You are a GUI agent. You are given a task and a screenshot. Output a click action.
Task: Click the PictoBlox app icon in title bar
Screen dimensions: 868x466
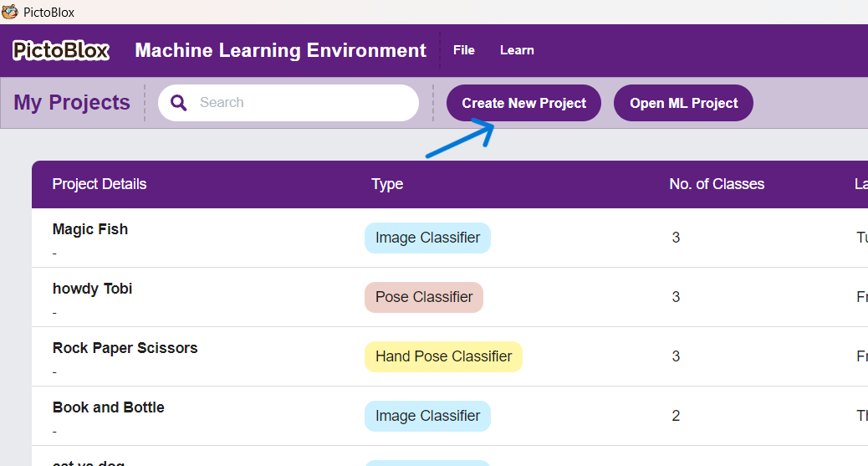tap(9, 12)
